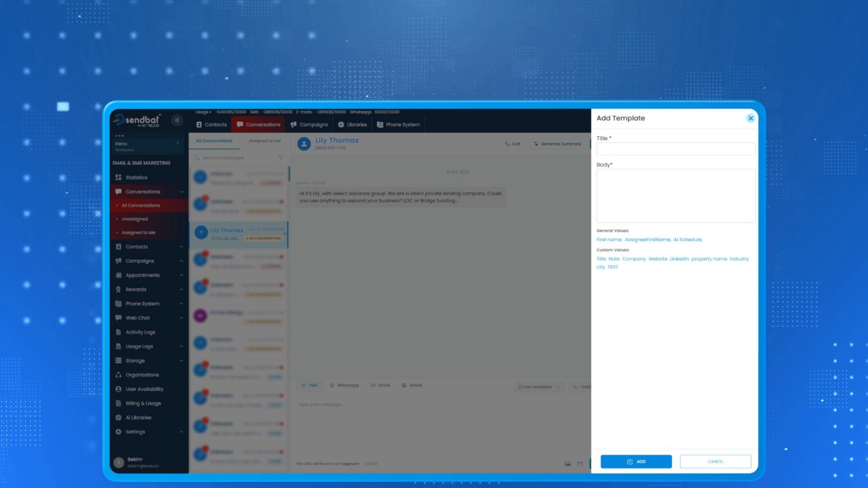This screenshot has height=488, width=868.
Task: Click the Usage Logs sidebar icon
Action: [119, 346]
